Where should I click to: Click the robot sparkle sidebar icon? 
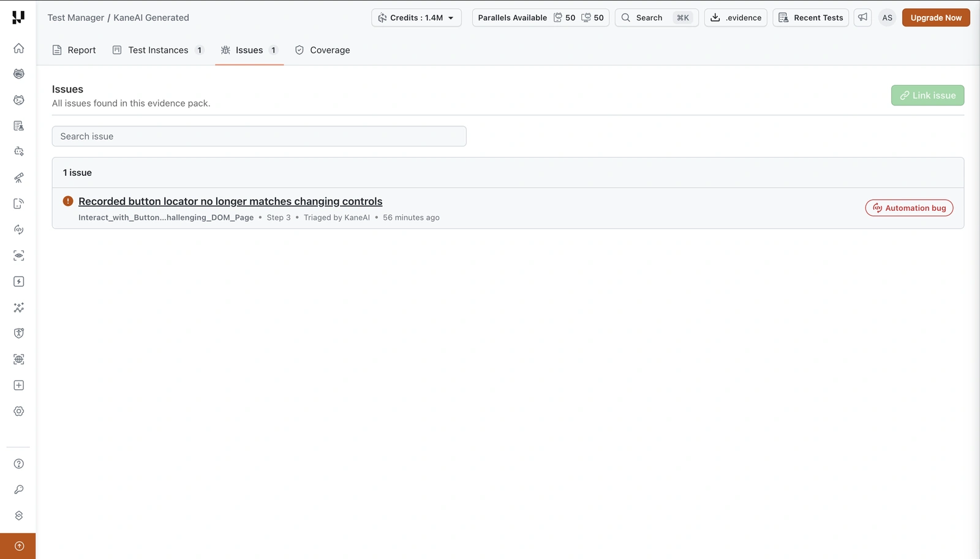coord(19,151)
